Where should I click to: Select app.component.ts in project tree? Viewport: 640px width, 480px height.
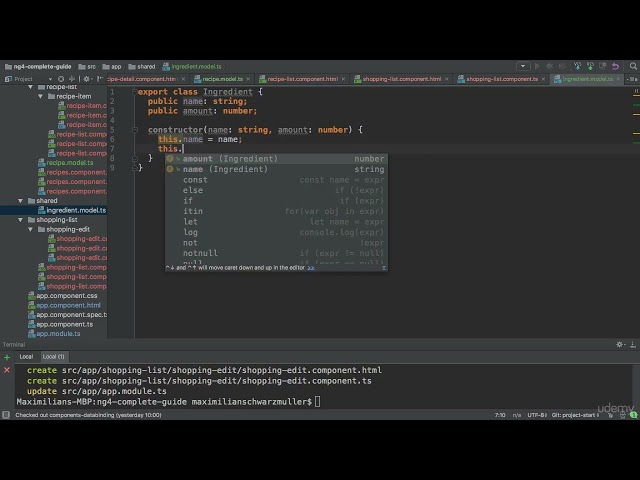point(60,324)
